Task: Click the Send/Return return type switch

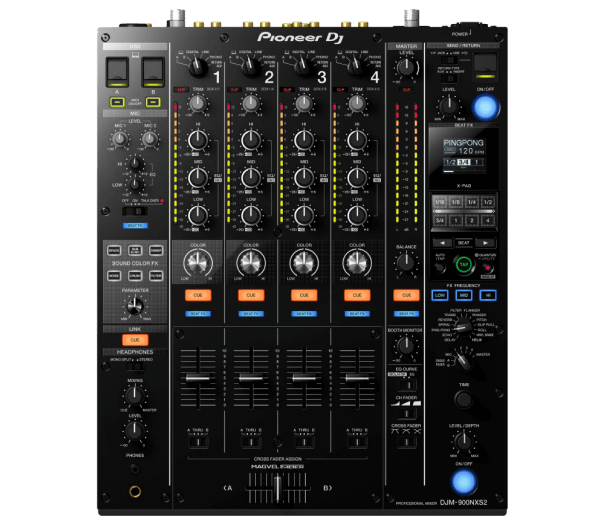Action: tap(450, 79)
